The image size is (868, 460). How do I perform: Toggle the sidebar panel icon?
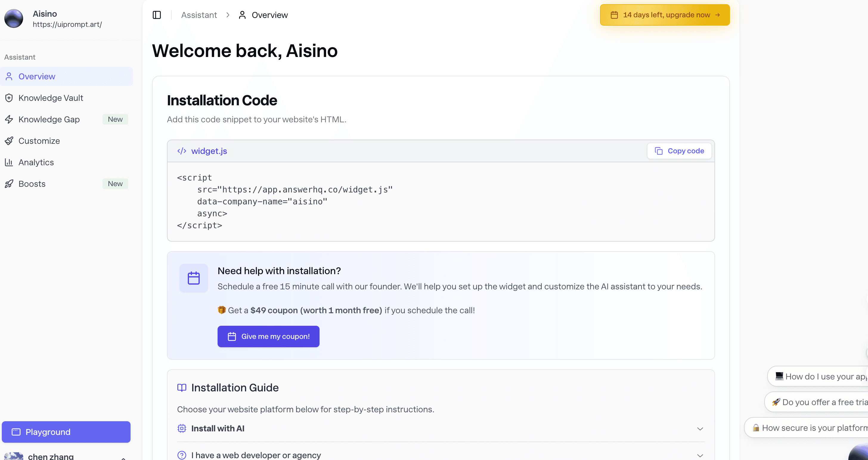pos(157,15)
